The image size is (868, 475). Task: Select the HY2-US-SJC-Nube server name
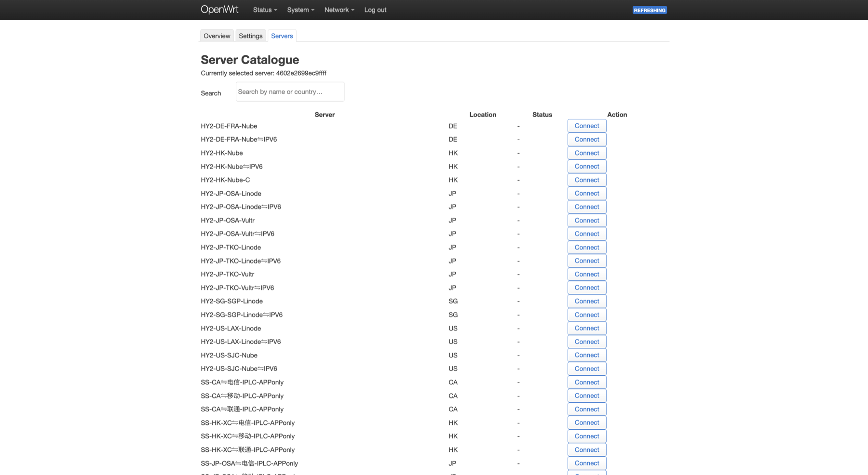tap(229, 356)
